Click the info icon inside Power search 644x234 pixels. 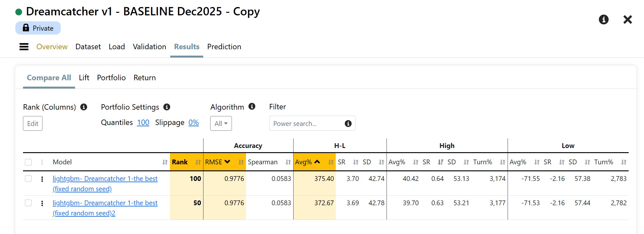(348, 124)
